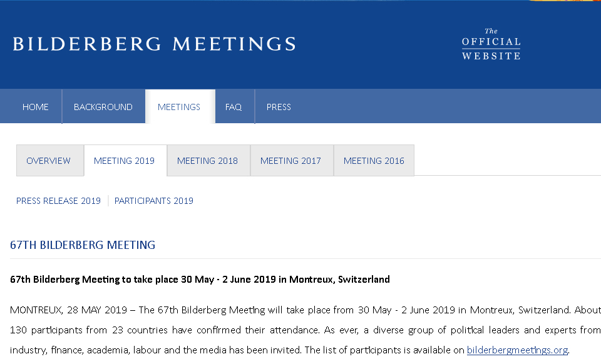Open the FAQ page

point(234,107)
